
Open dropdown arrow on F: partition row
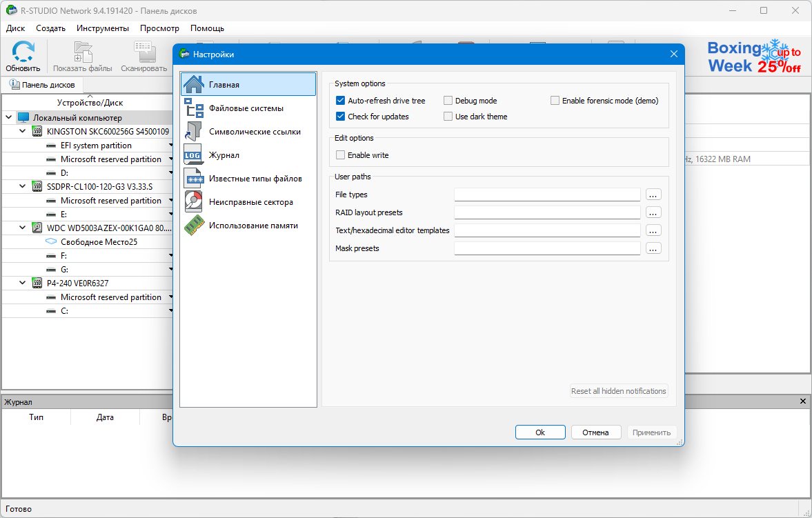coord(170,256)
